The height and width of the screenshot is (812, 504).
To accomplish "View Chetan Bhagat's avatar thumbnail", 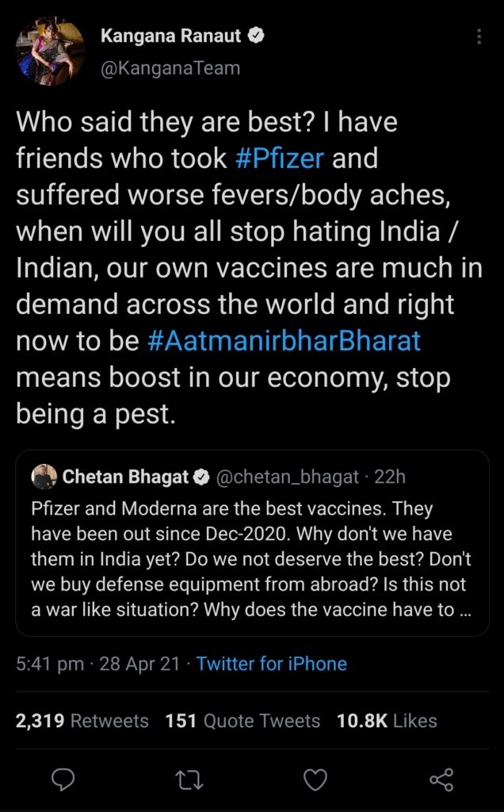I will pos(44,477).
